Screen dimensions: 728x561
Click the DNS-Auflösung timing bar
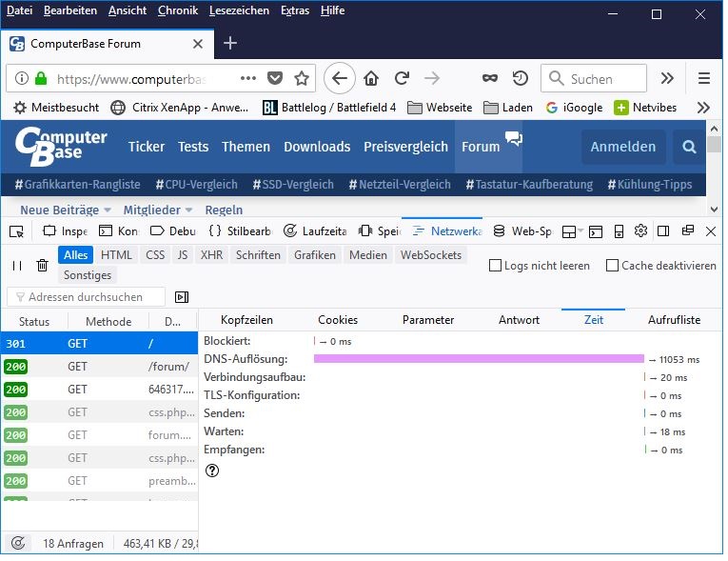click(479, 359)
